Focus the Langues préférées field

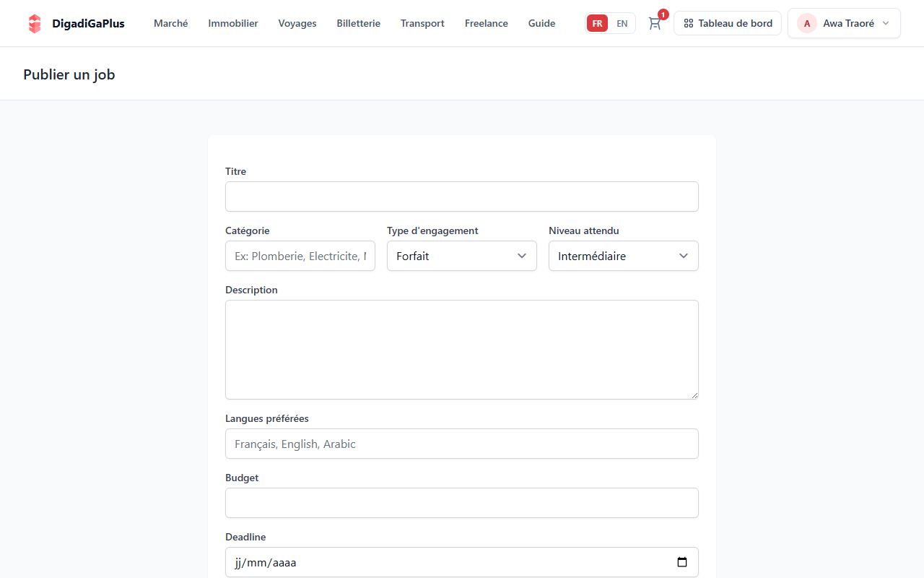[x=462, y=444]
